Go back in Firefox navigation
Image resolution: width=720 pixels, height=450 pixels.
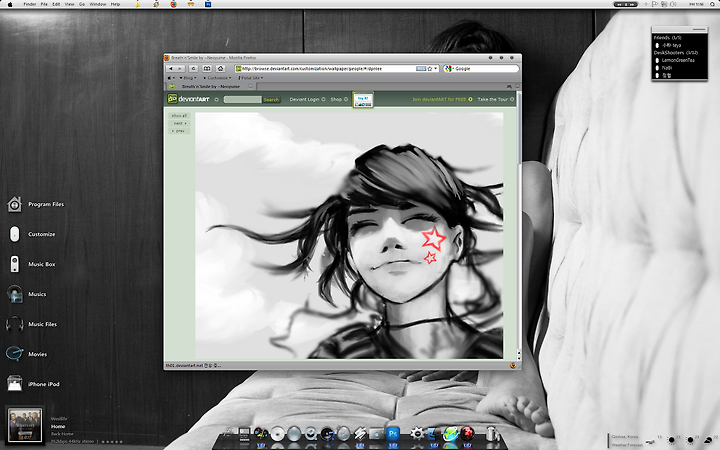pos(171,68)
